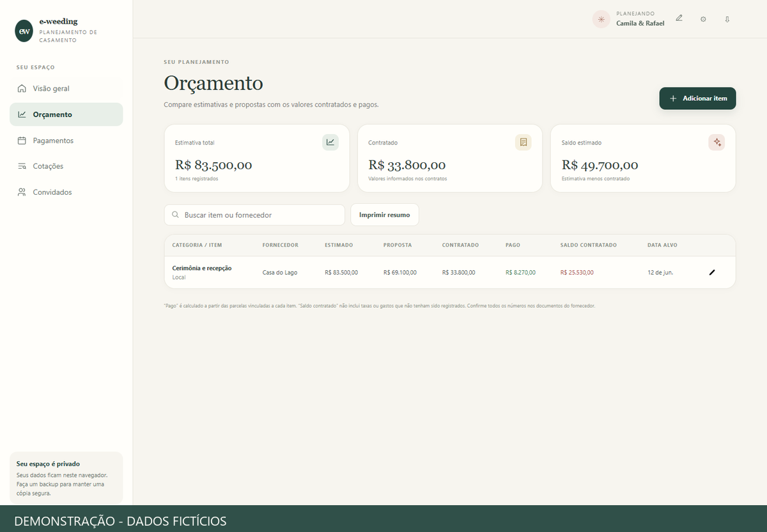Click the pink sun avatar in the header

tap(601, 19)
